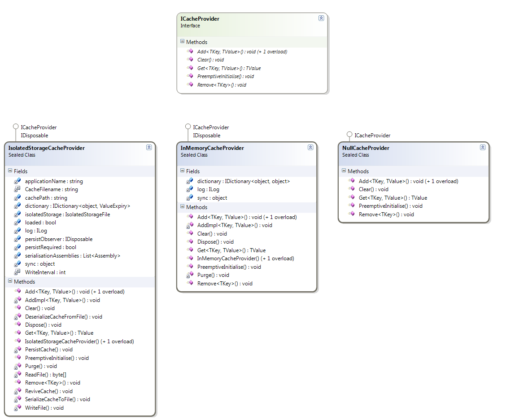Click method icon beside ICacheProvider Remove<TKey>()

tap(190, 84)
